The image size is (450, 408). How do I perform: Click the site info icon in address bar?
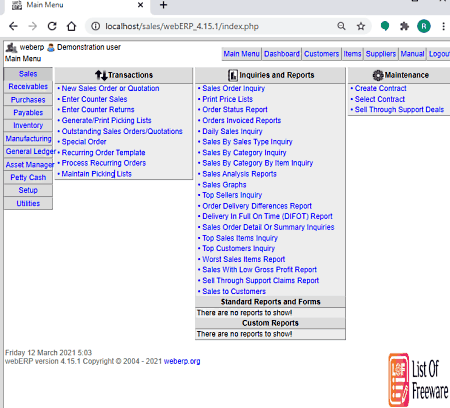coord(96,26)
